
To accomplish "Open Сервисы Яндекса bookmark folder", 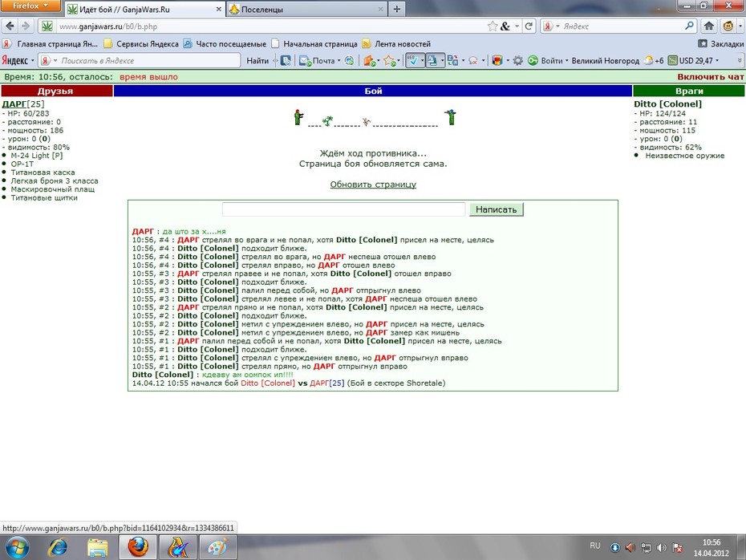I will (x=141, y=44).
